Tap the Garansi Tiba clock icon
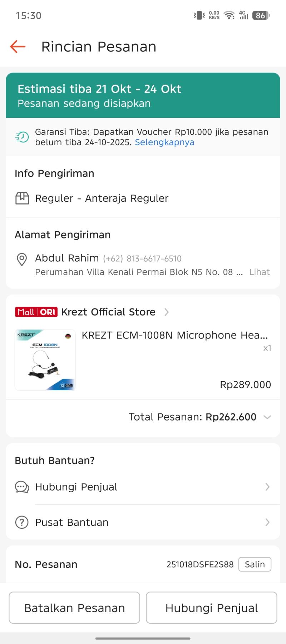This screenshot has height=644, width=286. [x=22, y=137]
